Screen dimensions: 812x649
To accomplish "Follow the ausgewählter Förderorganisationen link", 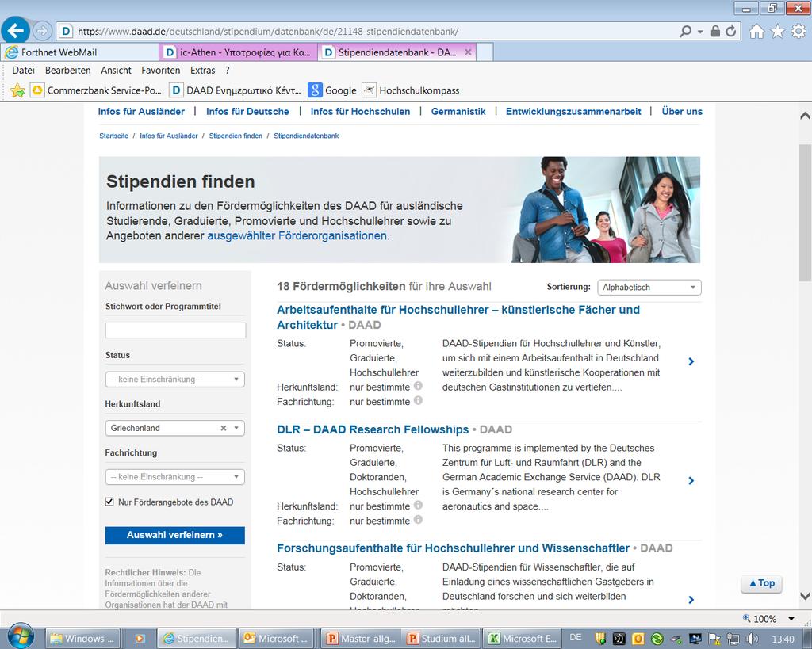I will 297,236.
